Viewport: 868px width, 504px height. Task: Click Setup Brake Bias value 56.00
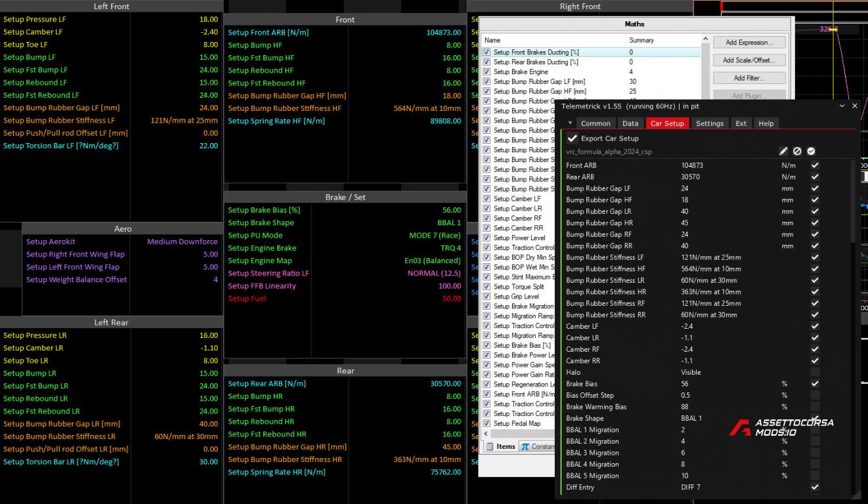451,210
